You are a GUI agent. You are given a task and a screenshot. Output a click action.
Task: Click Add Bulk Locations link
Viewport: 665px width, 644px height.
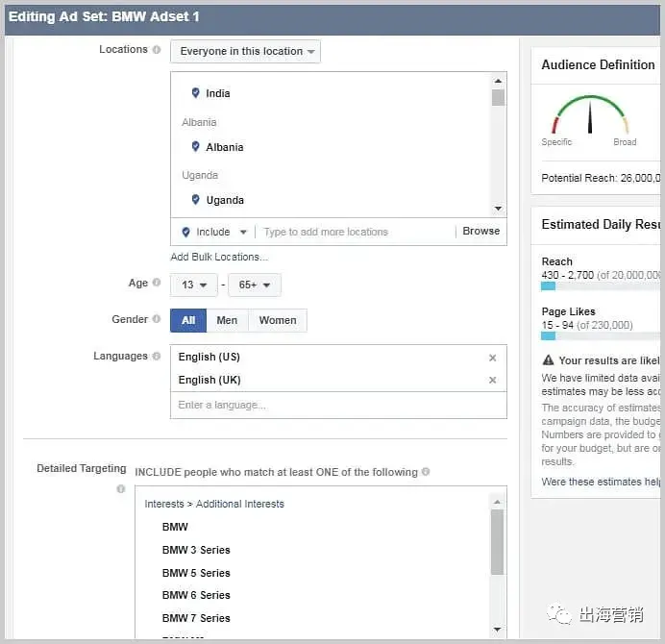(x=219, y=257)
